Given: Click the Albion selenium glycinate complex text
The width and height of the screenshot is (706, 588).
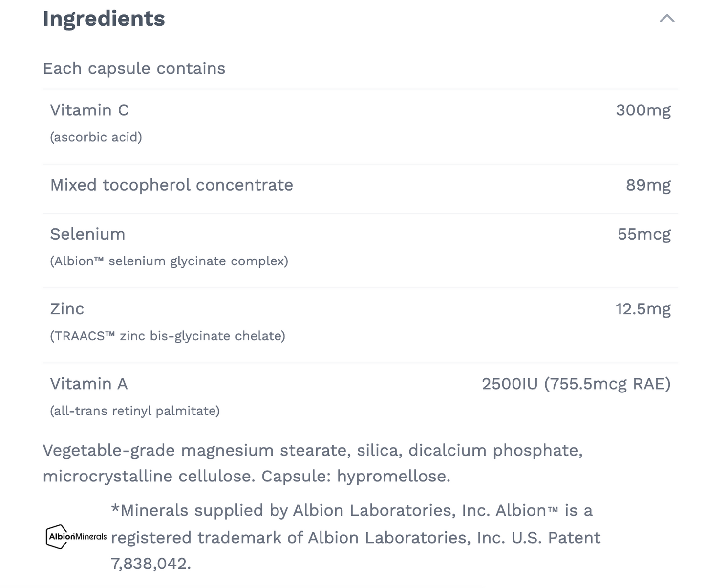Looking at the screenshot, I should click(x=169, y=261).
